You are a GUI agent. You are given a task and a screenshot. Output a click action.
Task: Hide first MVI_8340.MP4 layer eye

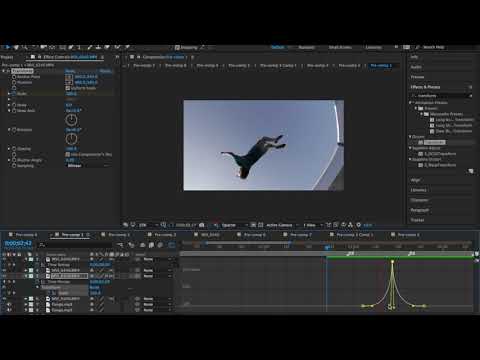pyautogui.click(x=4, y=259)
